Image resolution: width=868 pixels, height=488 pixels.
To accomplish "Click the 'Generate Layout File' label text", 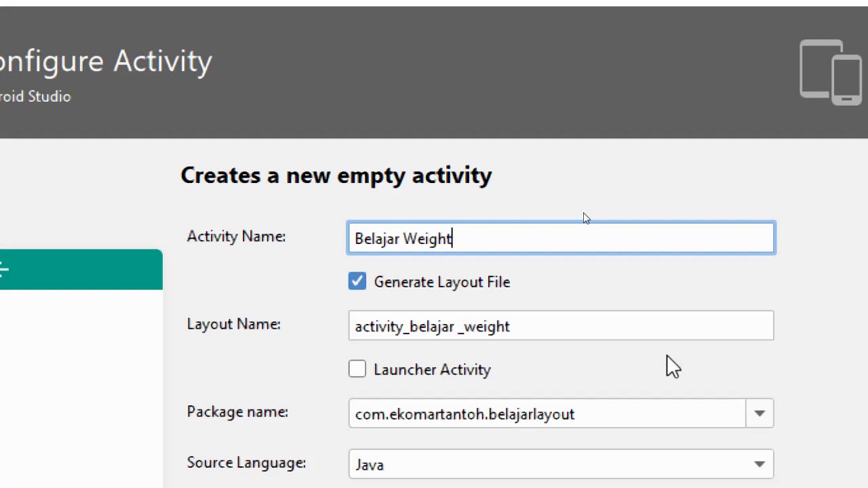I will pos(441,282).
